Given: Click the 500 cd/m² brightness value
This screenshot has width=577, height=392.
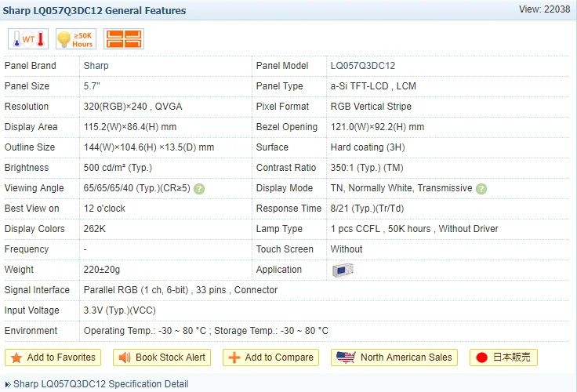Looking at the screenshot, I should pos(118,168).
